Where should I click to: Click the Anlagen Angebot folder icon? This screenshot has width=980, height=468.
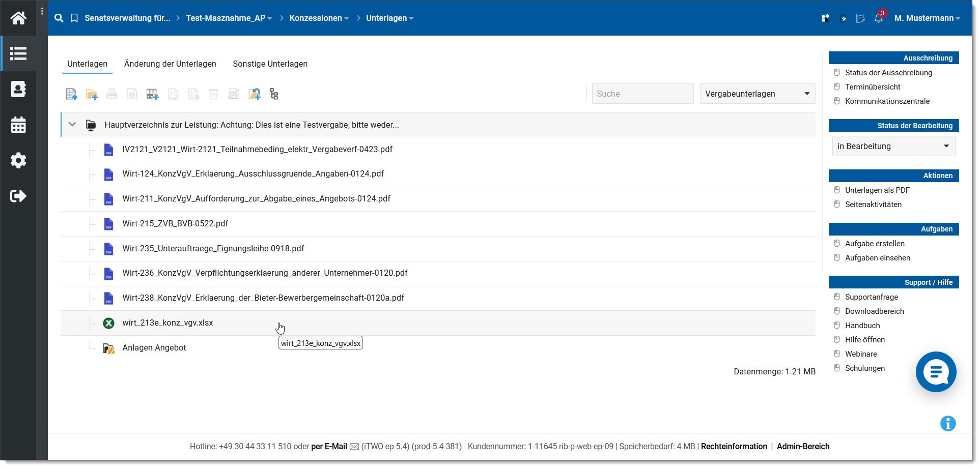(x=108, y=348)
